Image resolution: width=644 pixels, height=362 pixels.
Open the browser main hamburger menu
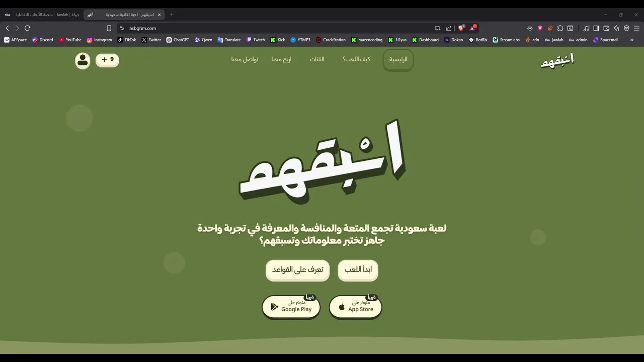point(636,28)
